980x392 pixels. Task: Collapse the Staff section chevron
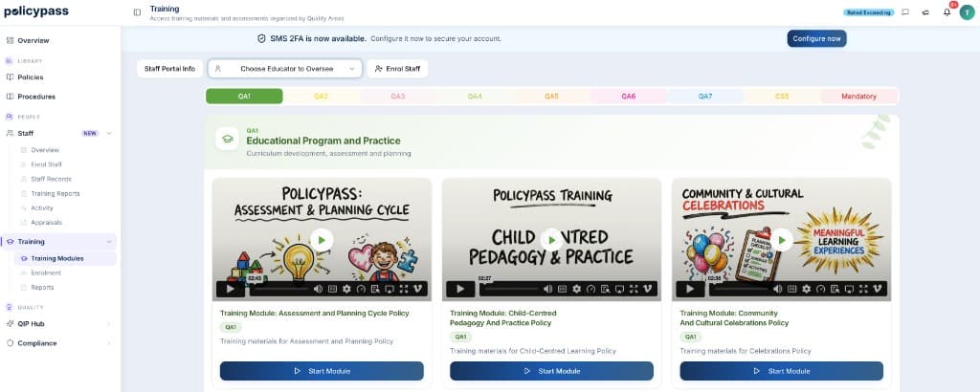tap(109, 133)
